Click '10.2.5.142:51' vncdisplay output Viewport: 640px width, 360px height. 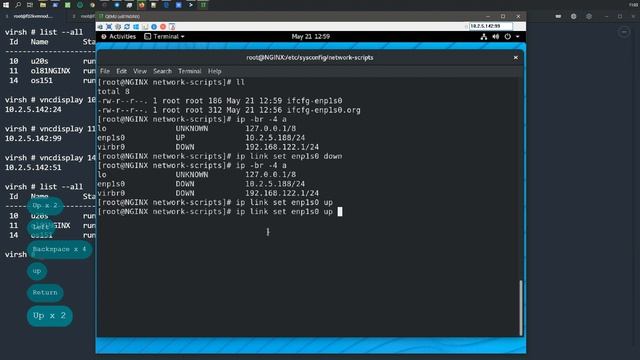click(33, 167)
